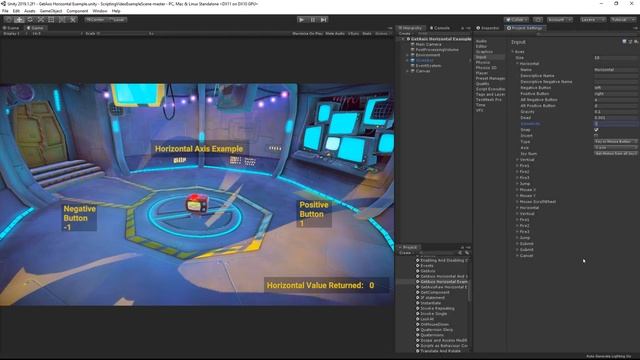Open the Quality settings category

(482, 84)
